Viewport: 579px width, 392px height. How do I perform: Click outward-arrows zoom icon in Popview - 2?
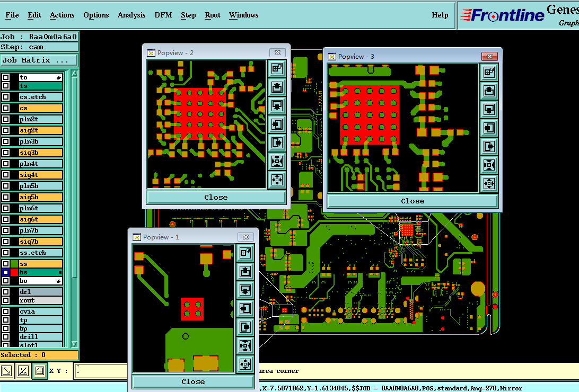[x=277, y=180]
